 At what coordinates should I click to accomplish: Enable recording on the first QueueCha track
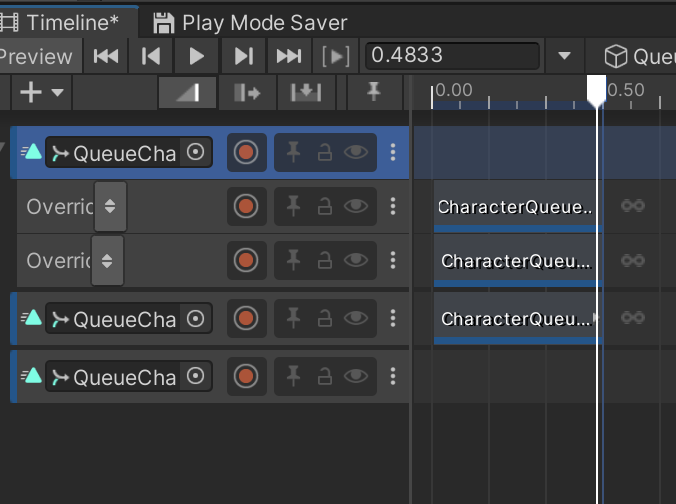246,153
